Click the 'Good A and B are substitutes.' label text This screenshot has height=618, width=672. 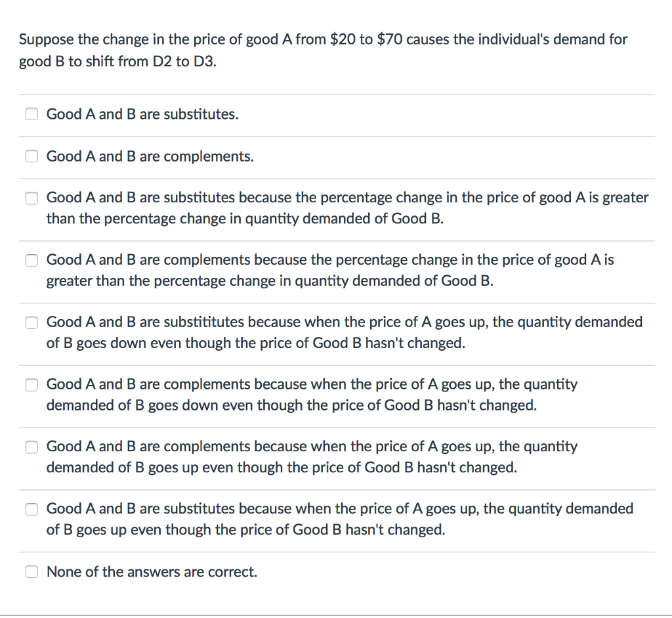tap(142, 114)
